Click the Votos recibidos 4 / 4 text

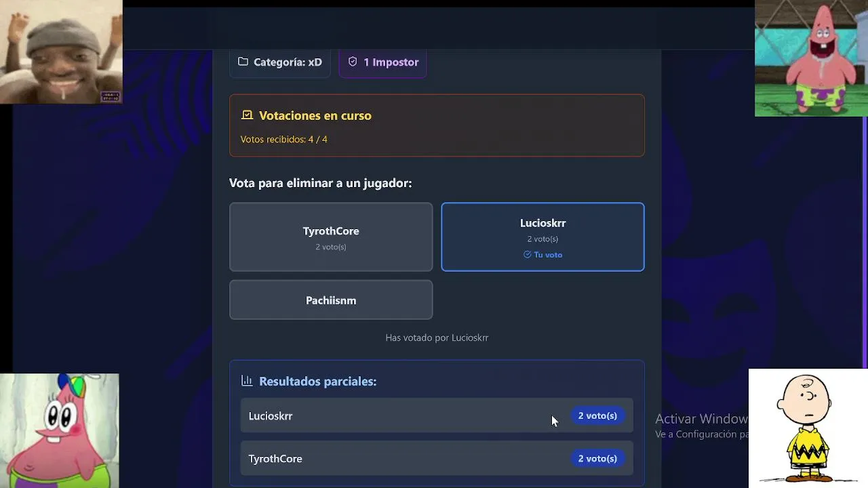(283, 139)
